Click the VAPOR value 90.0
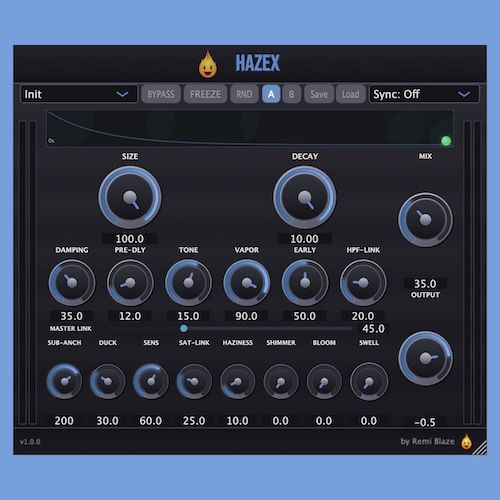The height and width of the screenshot is (500, 500). pyautogui.click(x=246, y=316)
